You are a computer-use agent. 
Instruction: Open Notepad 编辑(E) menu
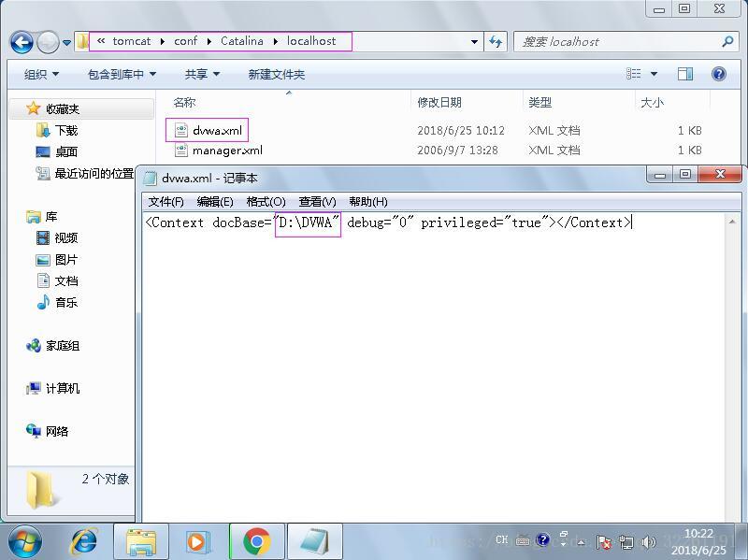tap(215, 202)
